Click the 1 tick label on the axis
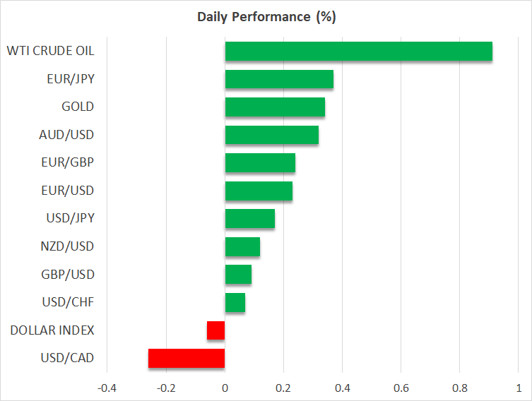 (518, 388)
